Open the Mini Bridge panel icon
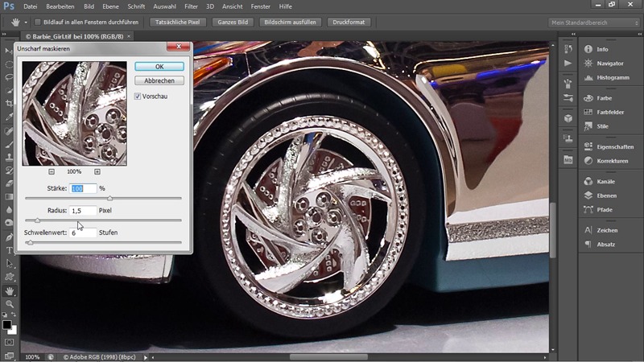 coord(568,159)
